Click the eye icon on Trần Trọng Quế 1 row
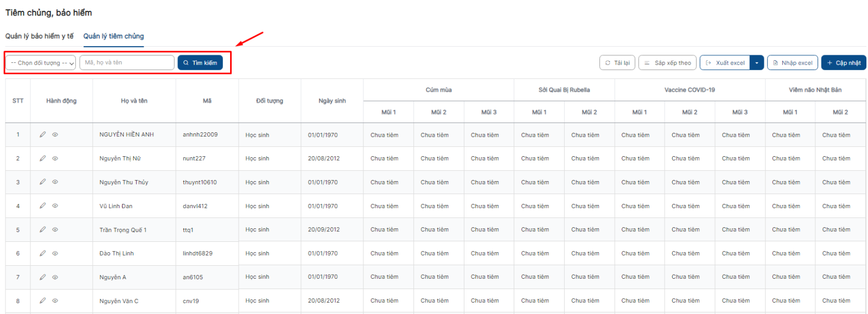Image resolution: width=868 pixels, height=314 pixels. pyautogui.click(x=55, y=229)
